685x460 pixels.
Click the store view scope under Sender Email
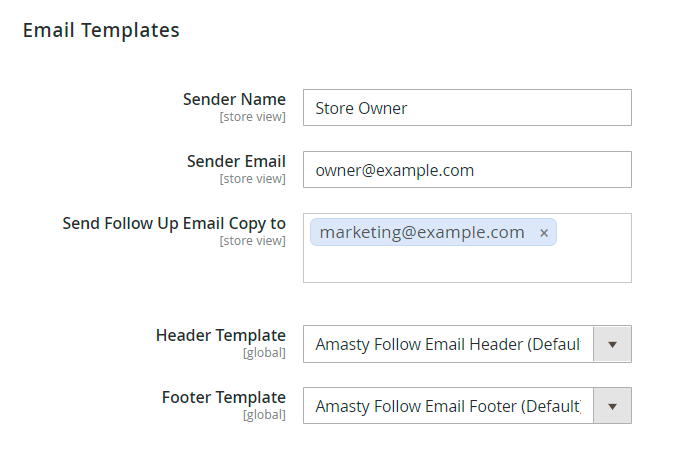[253, 179]
